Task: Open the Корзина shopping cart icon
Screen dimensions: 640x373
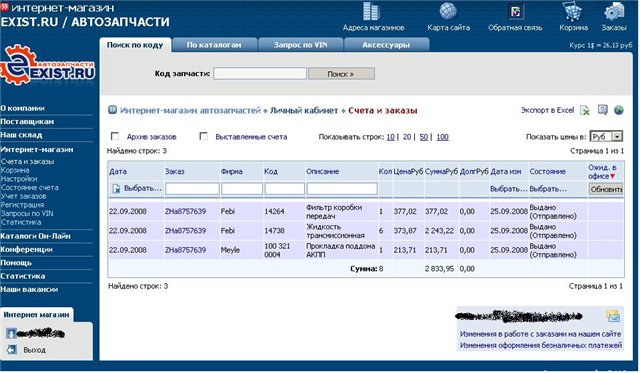Action: 573,11
